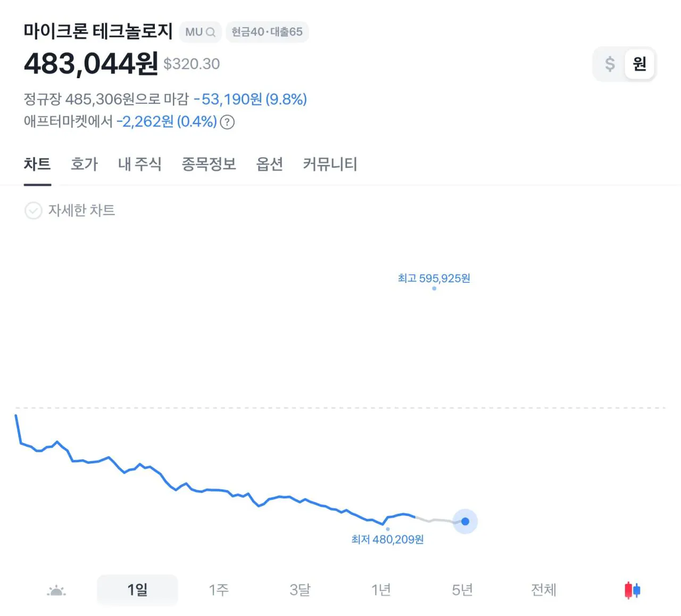Click the MU ticker search icon
The image size is (681, 616).
tap(211, 32)
